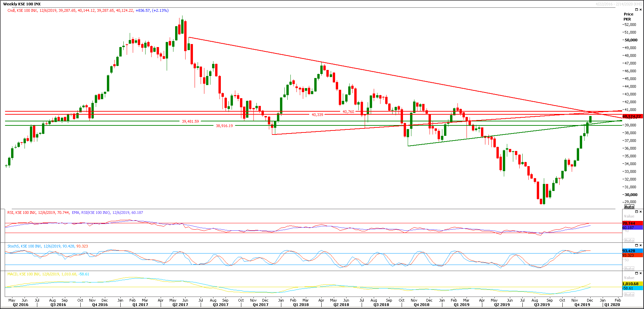Select the Cndl KSE 100 INX legend text
Viewport: 644px width, 309px height.
pos(22,10)
